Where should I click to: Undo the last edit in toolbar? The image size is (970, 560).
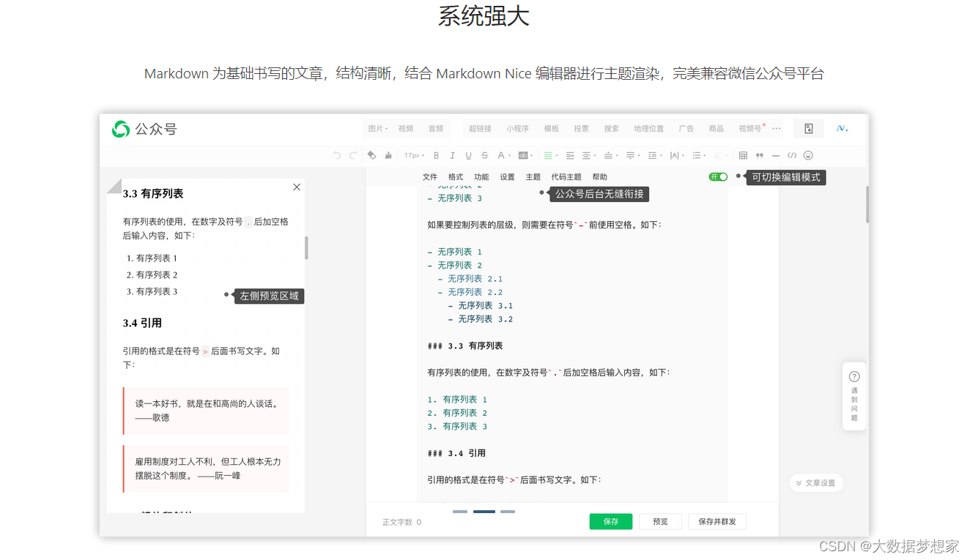coord(337,155)
